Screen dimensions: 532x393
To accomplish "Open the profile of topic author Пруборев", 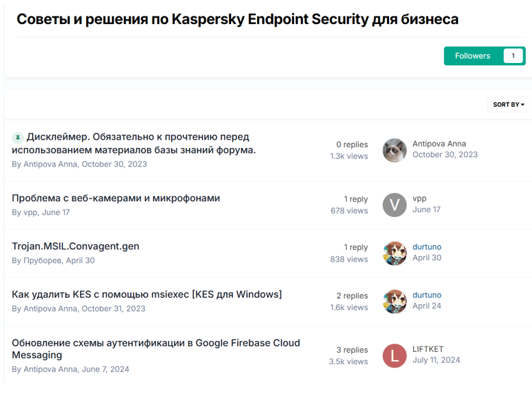I will click(x=43, y=260).
